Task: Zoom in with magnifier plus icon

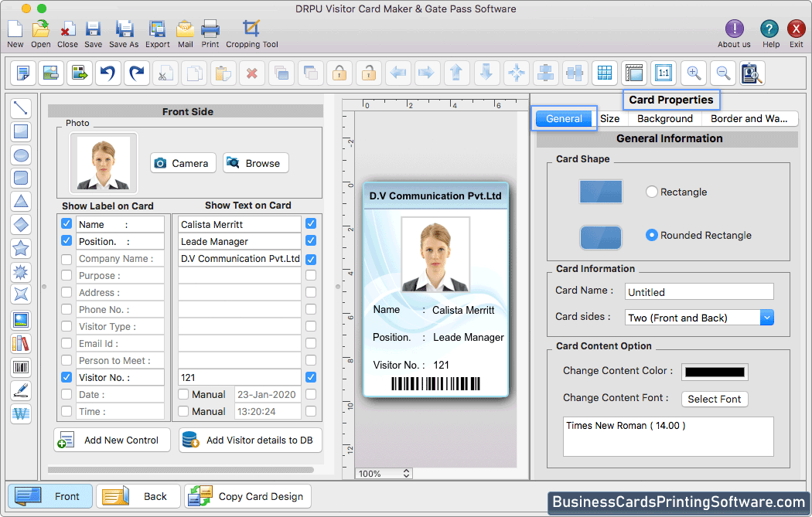Action: point(694,73)
